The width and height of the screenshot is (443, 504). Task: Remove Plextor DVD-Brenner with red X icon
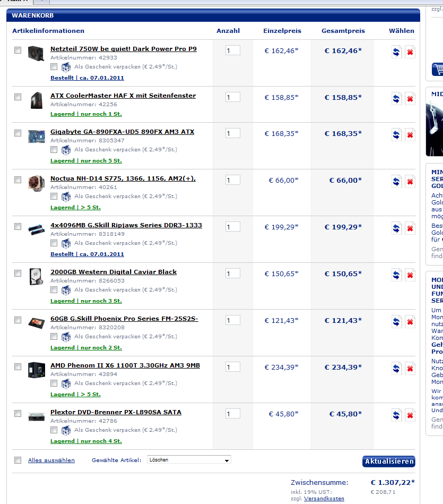pos(410,415)
